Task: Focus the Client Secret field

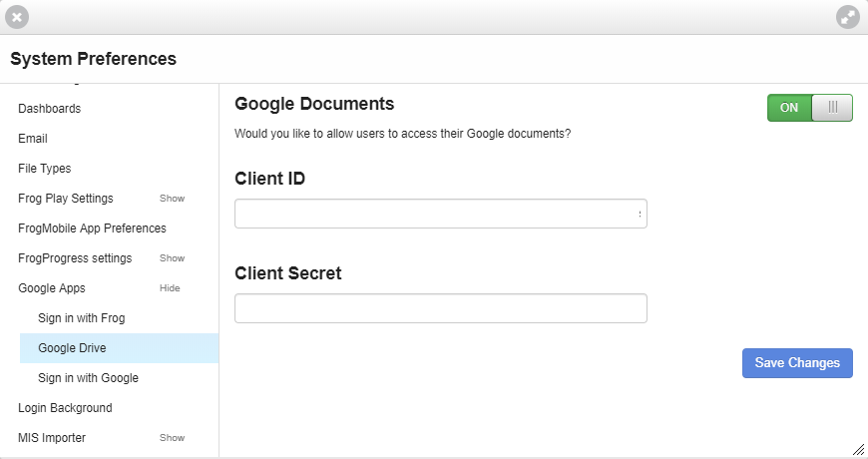Action: [x=441, y=308]
